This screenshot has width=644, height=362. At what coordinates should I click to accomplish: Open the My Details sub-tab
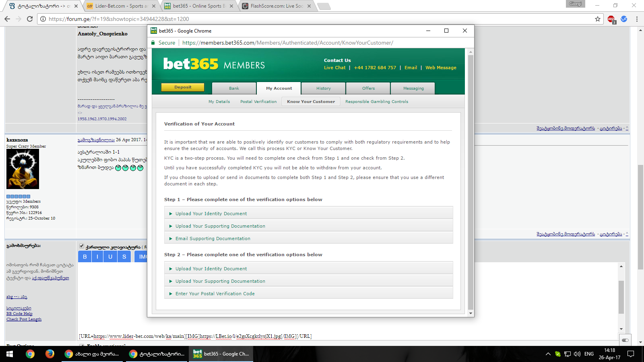click(219, 102)
